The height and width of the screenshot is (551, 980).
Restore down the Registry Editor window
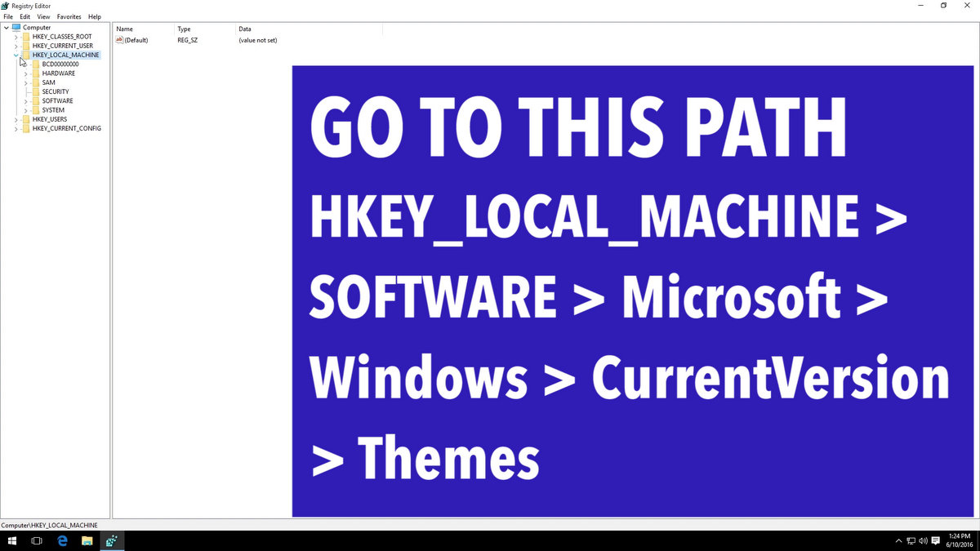point(944,6)
